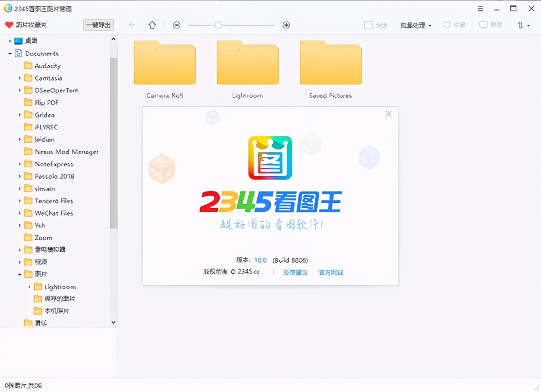
Task: Collapse the 图片 folder in sidebar
Action: [x=19, y=274]
